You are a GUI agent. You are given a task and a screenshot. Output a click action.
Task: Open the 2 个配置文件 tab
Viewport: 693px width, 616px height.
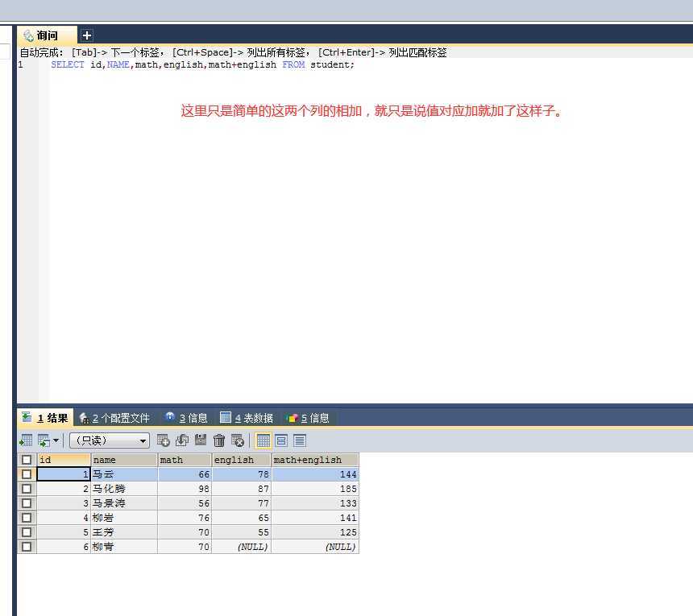(114, 418)
